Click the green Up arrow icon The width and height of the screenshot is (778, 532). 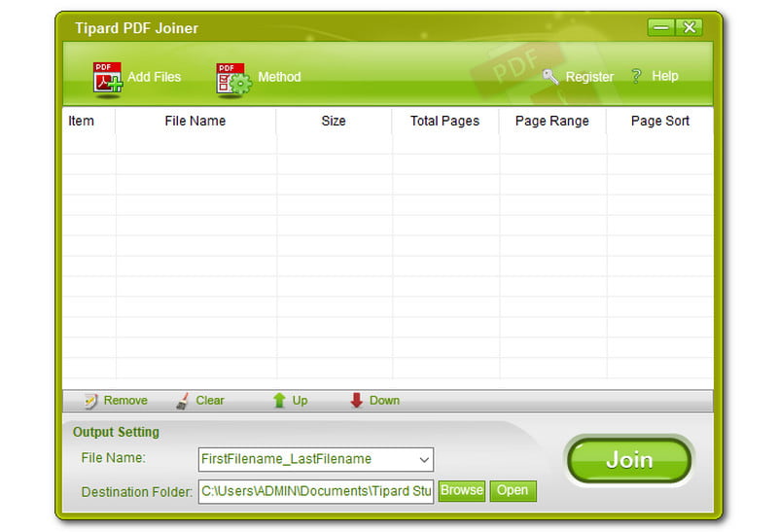coord(279,400)
